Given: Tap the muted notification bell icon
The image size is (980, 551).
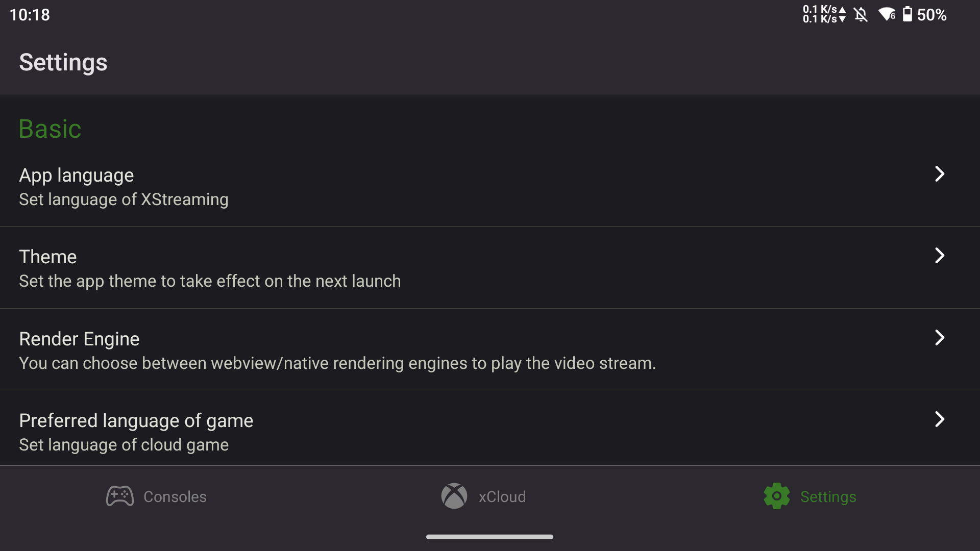Looking at the screenshot, I should click(861, 14).
